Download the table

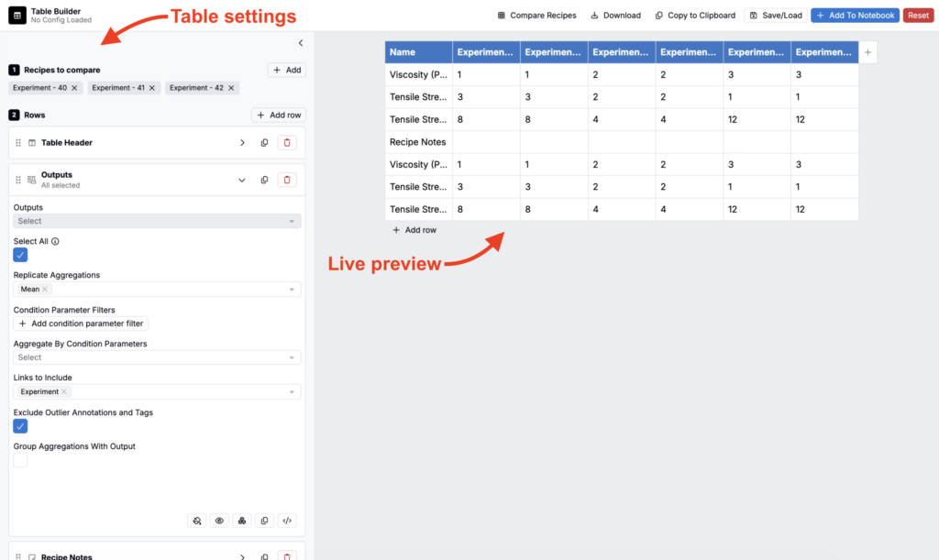[x=615, y=16]
